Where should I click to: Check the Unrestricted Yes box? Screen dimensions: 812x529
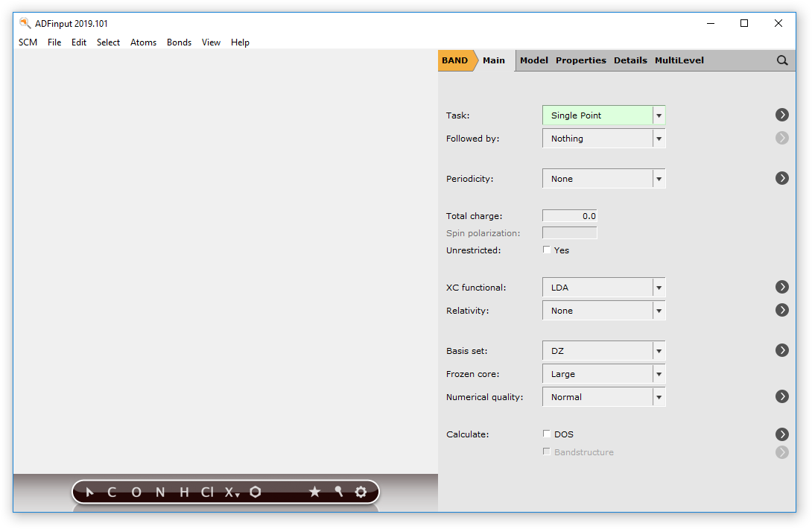click(547, 250)
